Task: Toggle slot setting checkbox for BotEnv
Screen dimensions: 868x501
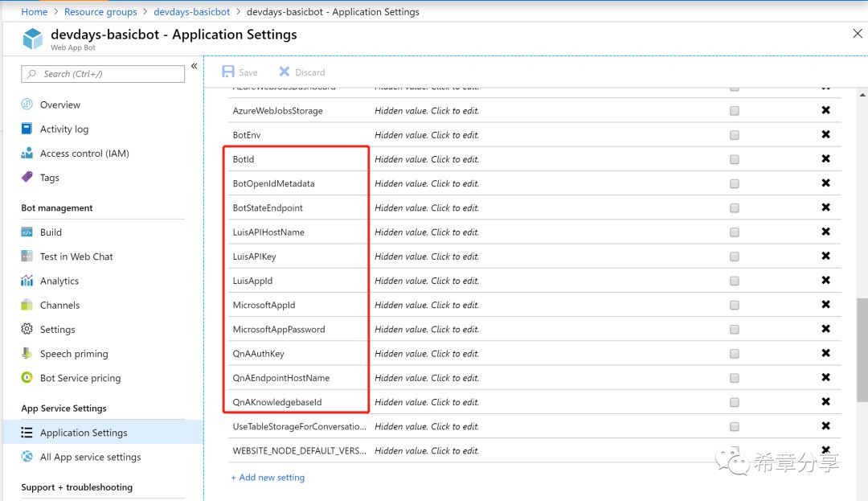Action: pos(734,135)
